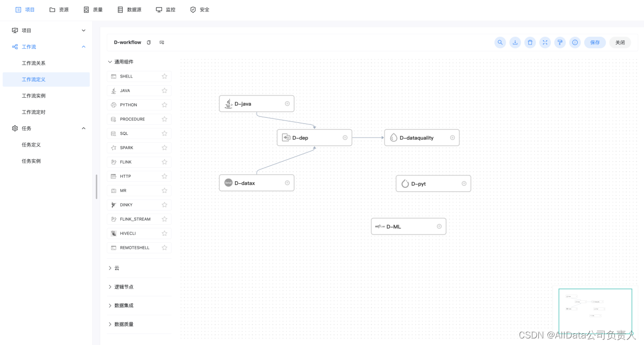Select the D-dataquality node on canvas
This screenshot has width=644, height=345.
pos(422,137)
